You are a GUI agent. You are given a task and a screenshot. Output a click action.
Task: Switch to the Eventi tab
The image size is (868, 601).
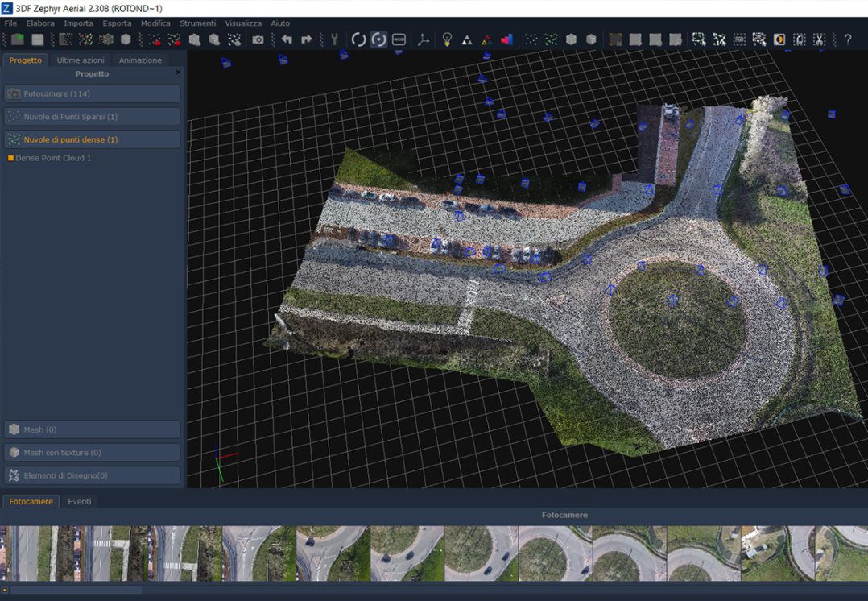80,501
